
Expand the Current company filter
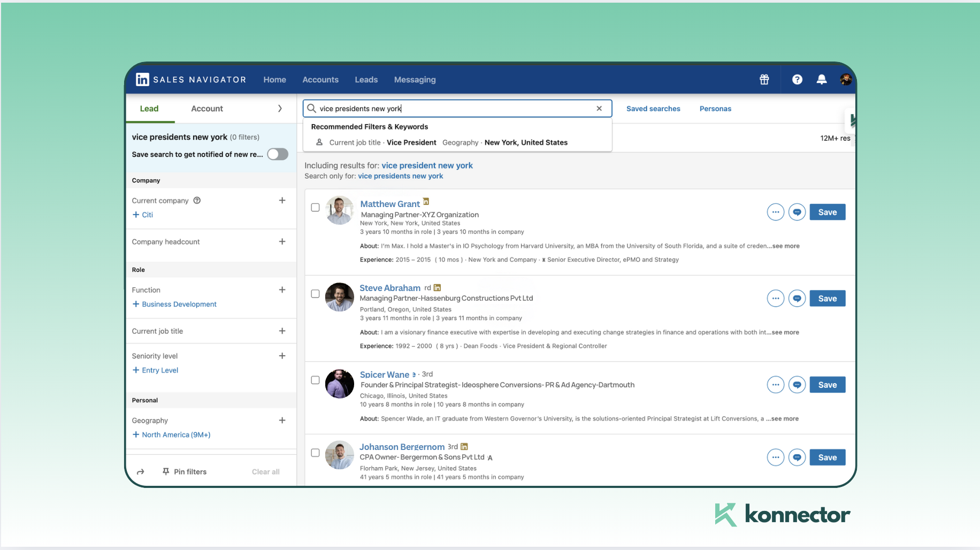[x=282, y=201]
